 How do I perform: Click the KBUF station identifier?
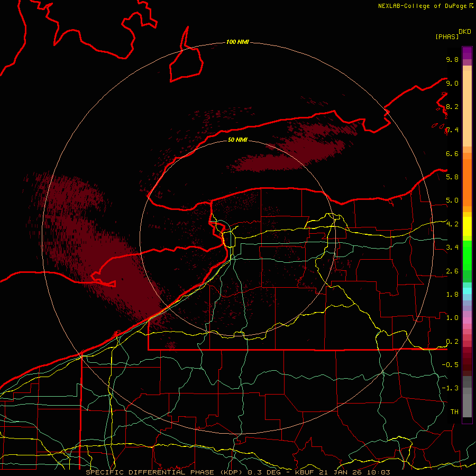click(305, 472)
